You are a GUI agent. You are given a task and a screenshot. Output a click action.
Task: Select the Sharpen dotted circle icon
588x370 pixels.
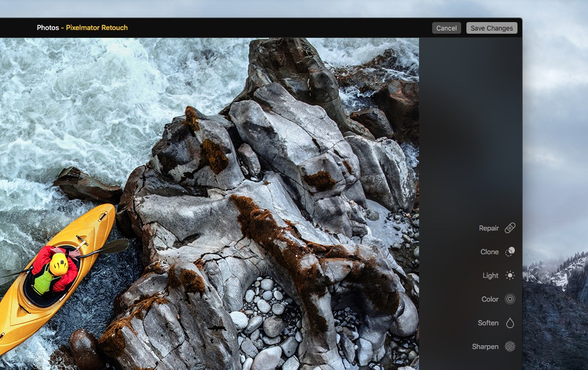[x=510, y=346]
